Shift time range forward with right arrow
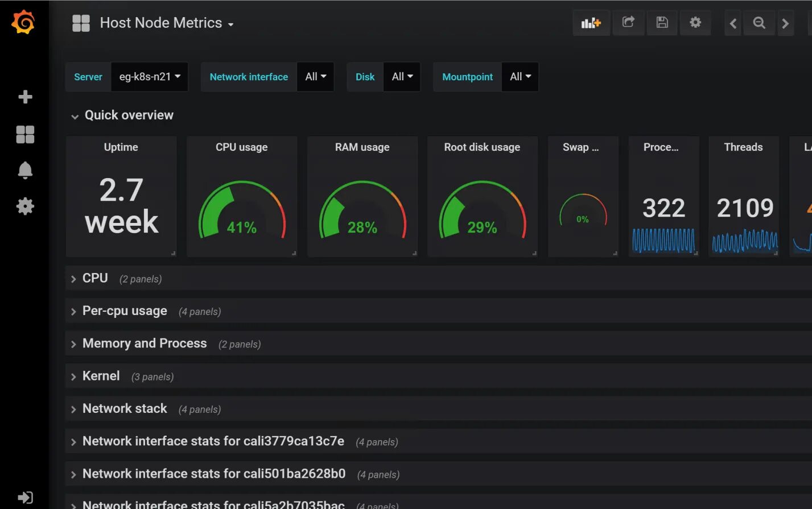812x509 pixels. [785, 23]
